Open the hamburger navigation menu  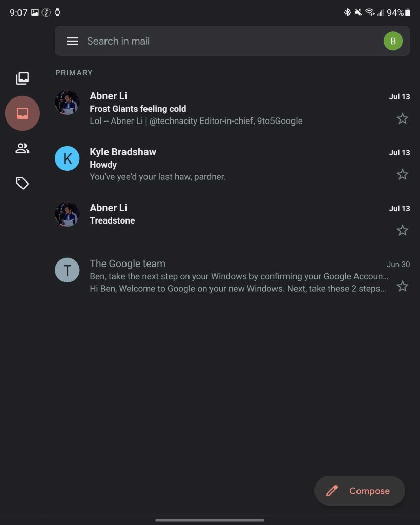point(73,41)
